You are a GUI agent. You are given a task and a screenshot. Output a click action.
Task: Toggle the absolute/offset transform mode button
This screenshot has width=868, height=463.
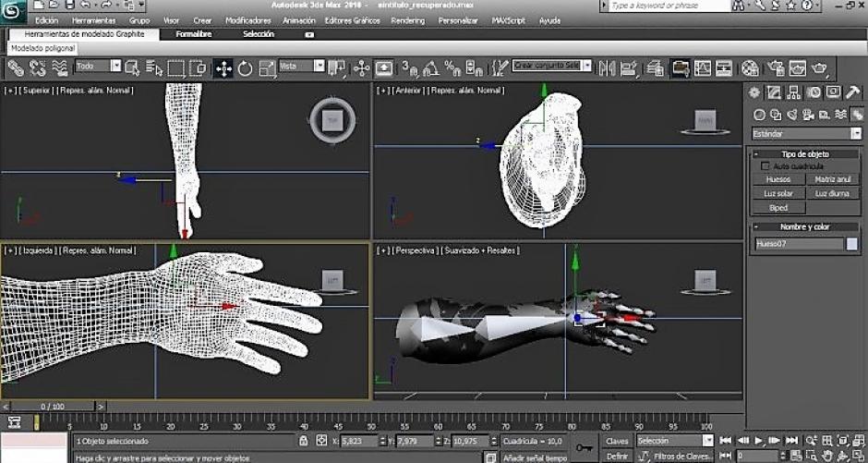tap(321, 441)
